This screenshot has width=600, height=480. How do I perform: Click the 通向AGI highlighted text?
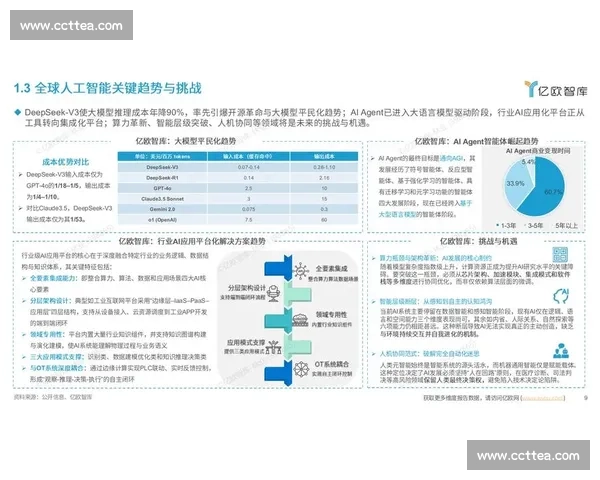tap(452, 158)
